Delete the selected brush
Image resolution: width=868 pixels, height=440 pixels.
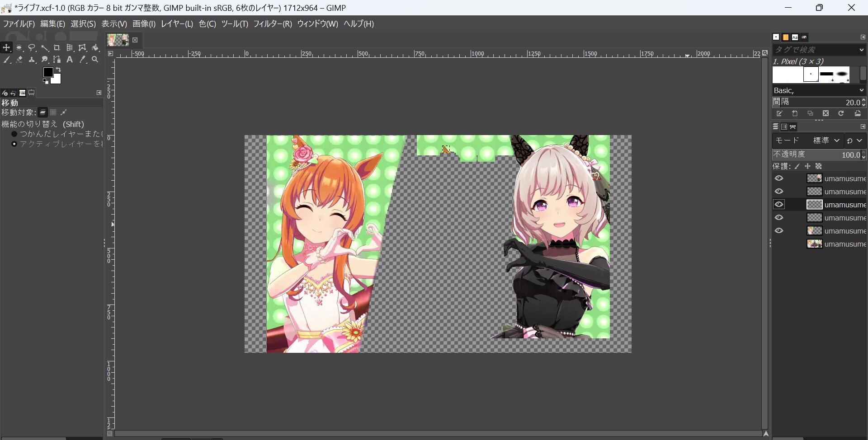826,114
